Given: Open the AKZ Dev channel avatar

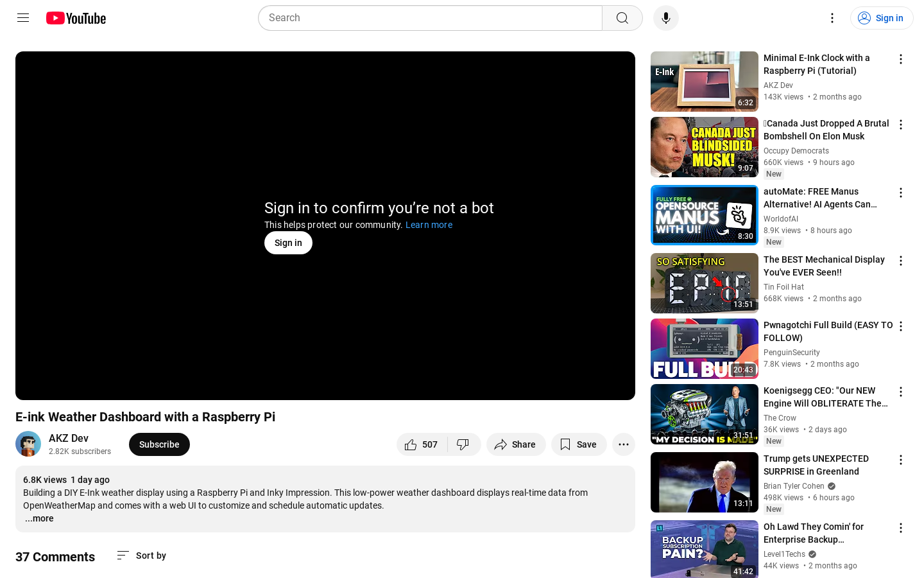Looking at the screenshot, I should pos(28,444).
